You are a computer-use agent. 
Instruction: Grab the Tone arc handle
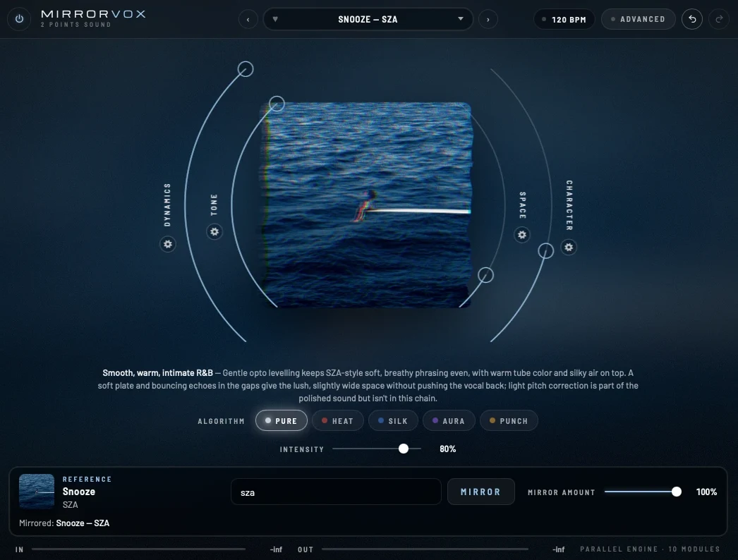point(277,104)
